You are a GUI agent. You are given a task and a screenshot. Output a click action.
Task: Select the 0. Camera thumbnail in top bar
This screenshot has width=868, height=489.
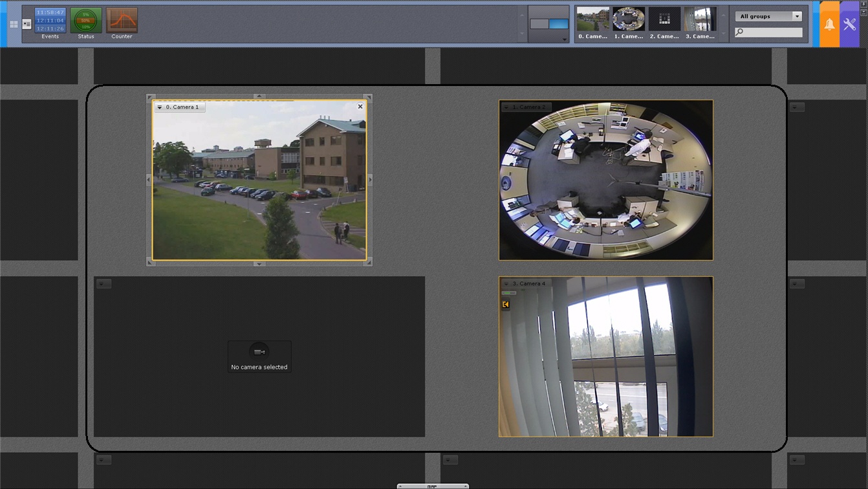click(592, 20)
